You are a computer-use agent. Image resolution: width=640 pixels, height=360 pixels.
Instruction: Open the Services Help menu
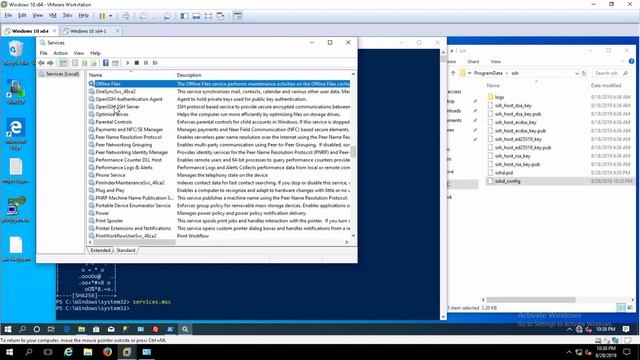[95, 53]
